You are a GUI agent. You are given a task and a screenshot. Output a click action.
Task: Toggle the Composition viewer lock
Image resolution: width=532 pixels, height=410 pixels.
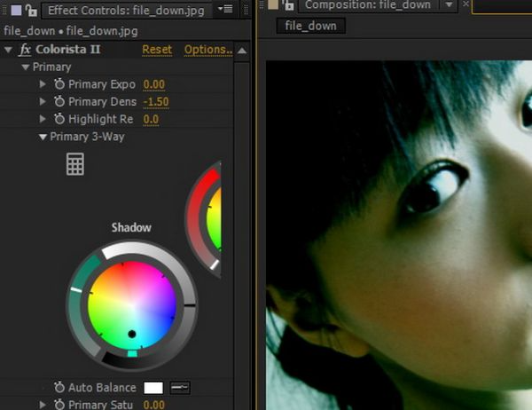point(289,4)
